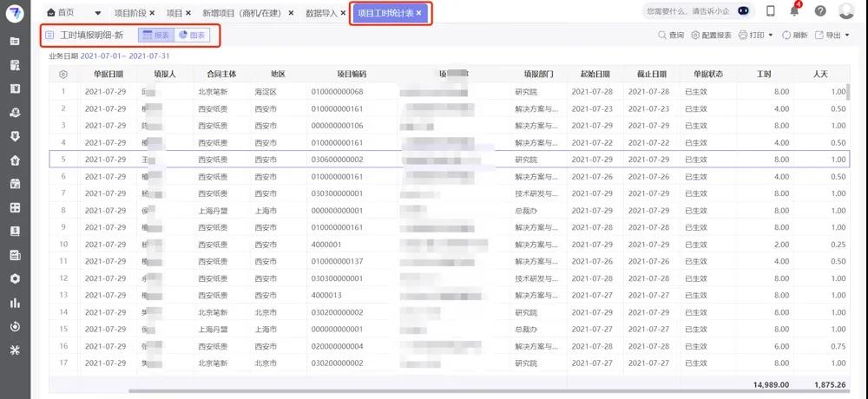Click the assistant search box 请告诉小企

(x=686, y=11)
